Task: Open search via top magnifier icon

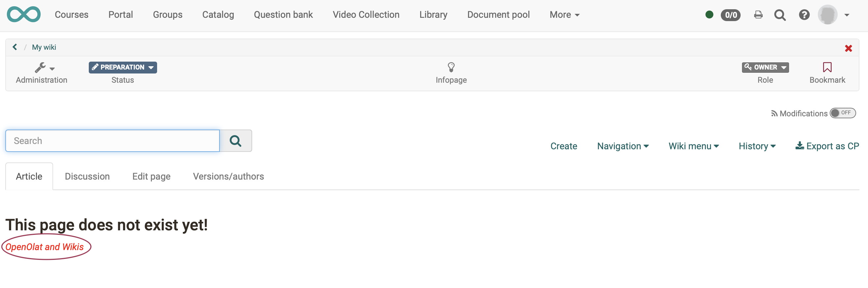Action: (x=780, y=15)
